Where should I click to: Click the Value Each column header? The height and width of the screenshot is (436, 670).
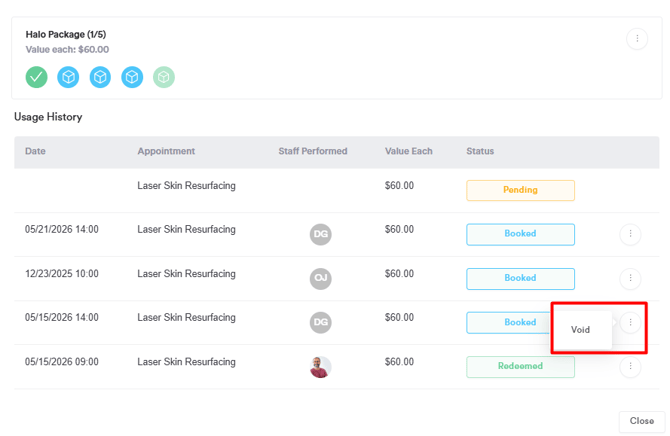pyautogui.click(x=408, y=151)
